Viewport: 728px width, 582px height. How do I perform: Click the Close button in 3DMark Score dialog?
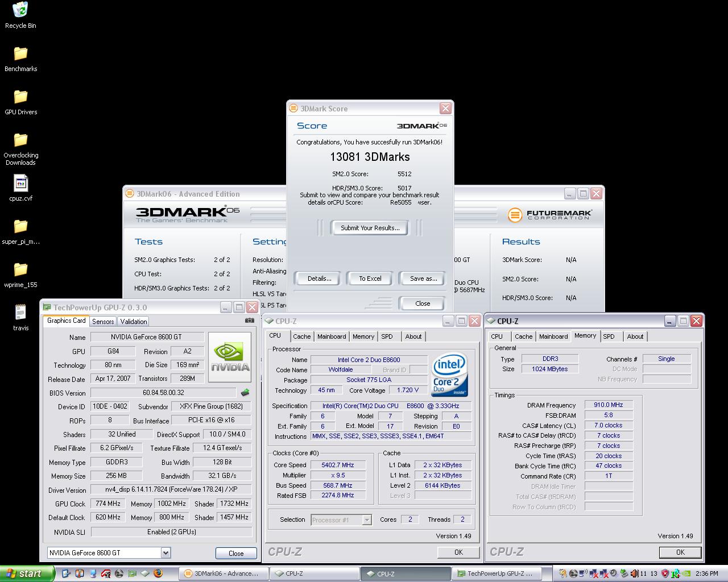(423, 304)
